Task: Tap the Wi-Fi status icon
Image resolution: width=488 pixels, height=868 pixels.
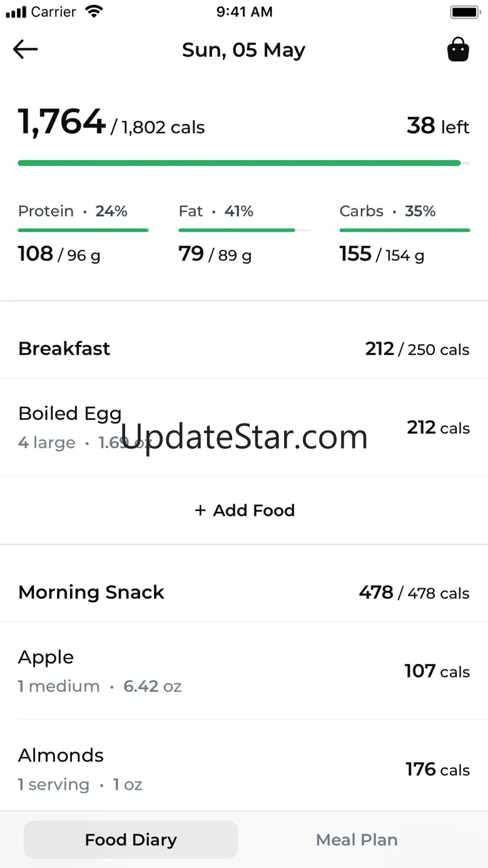Action: (94, 11)
